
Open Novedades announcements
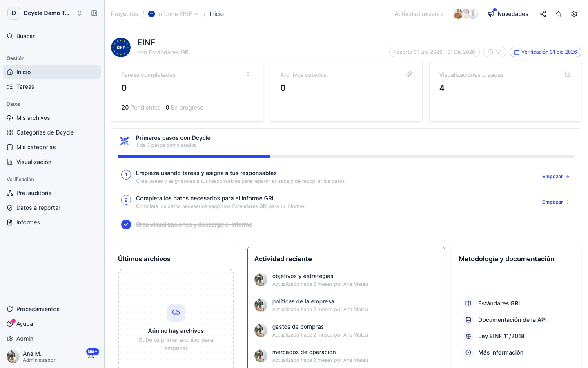coord(508,14)
